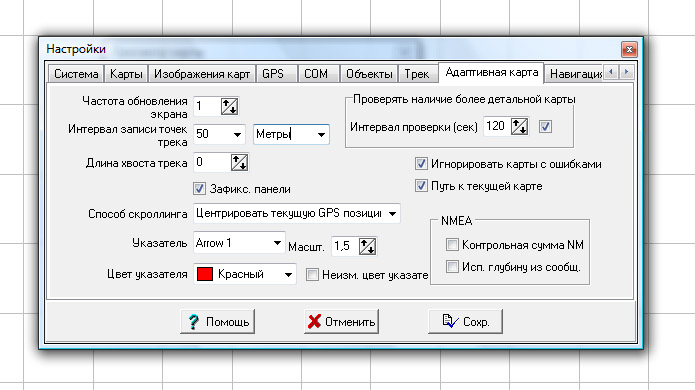Open the Указатель Arrow 1 dropdown

277,243
